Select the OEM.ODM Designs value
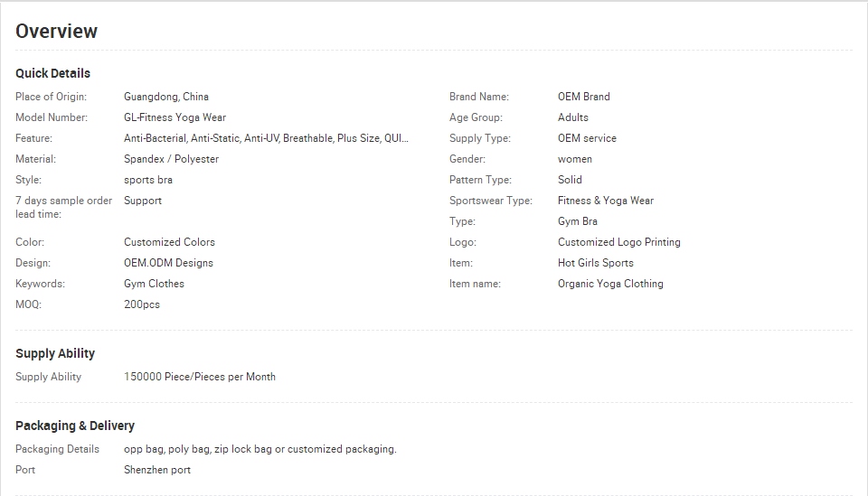 tap(168, 263)
